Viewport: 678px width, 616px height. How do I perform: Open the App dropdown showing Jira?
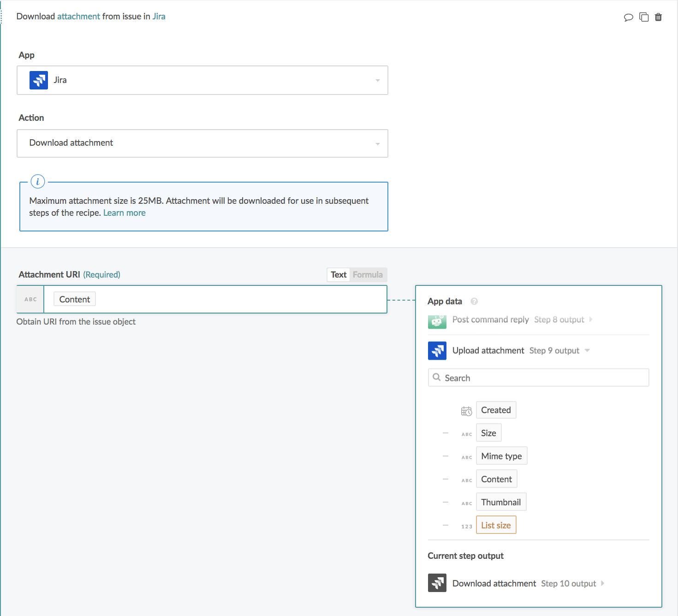tap(202, 80)
